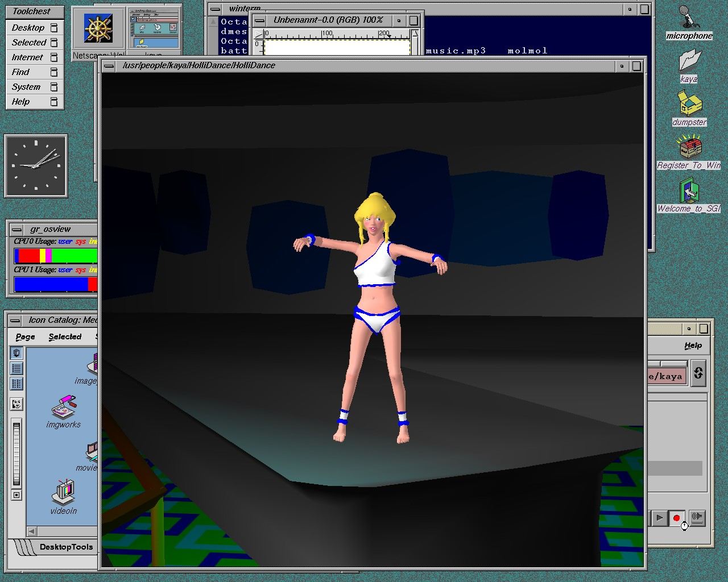Click the vertical scrollbar of Unbenannt window
The image size is (728, 582).
tap(415, 43)
